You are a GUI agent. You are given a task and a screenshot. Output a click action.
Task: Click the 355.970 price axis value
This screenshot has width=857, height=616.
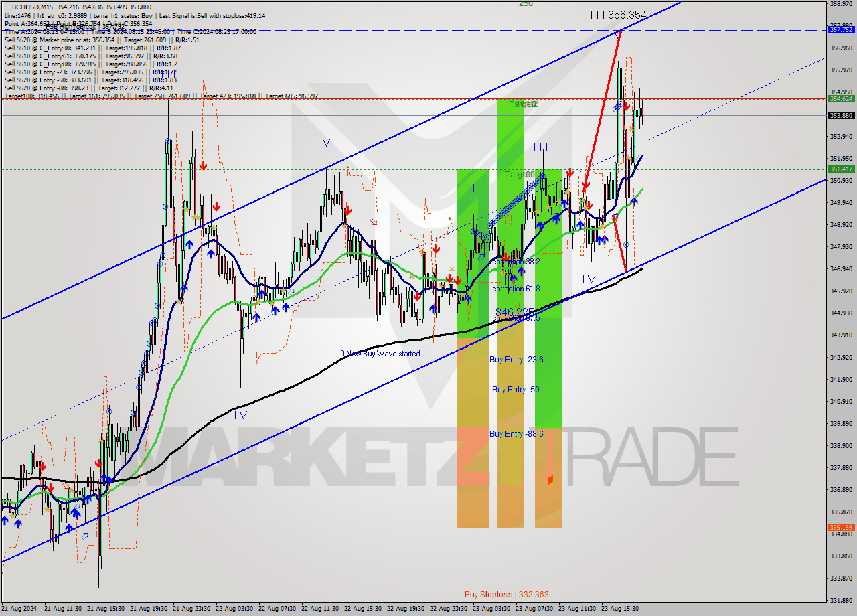point(841,70)
